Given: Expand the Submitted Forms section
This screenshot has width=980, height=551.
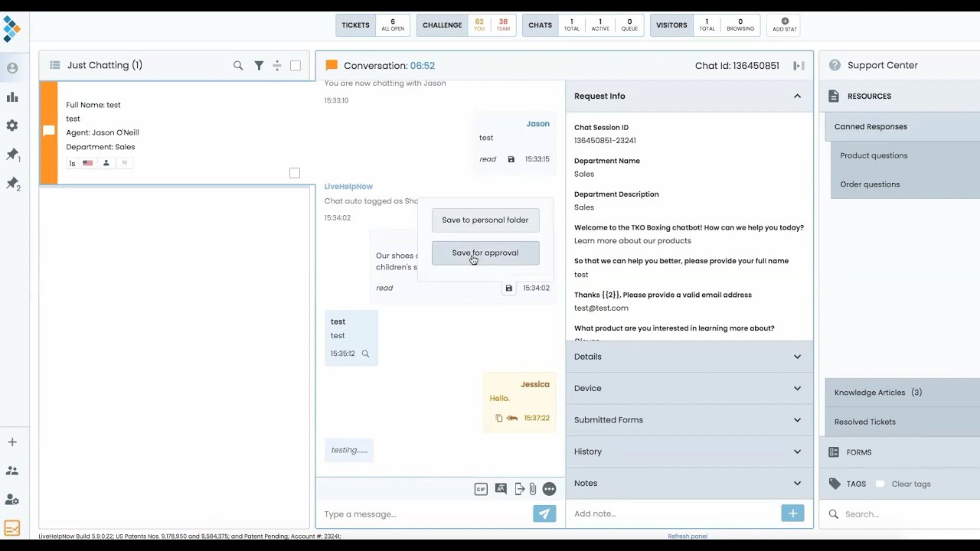Looking at the screenshot, I should pyautogui.click(x=689, y=419).
